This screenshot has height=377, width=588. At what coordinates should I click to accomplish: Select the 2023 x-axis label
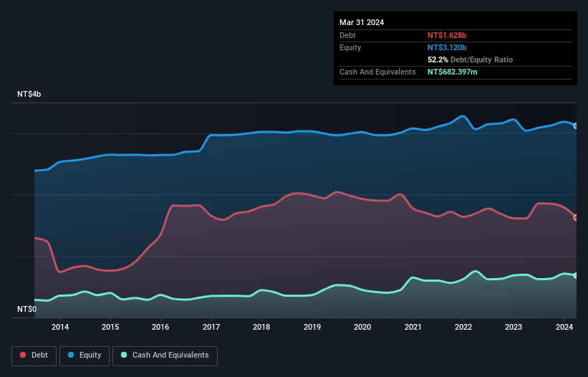(514, 327)
